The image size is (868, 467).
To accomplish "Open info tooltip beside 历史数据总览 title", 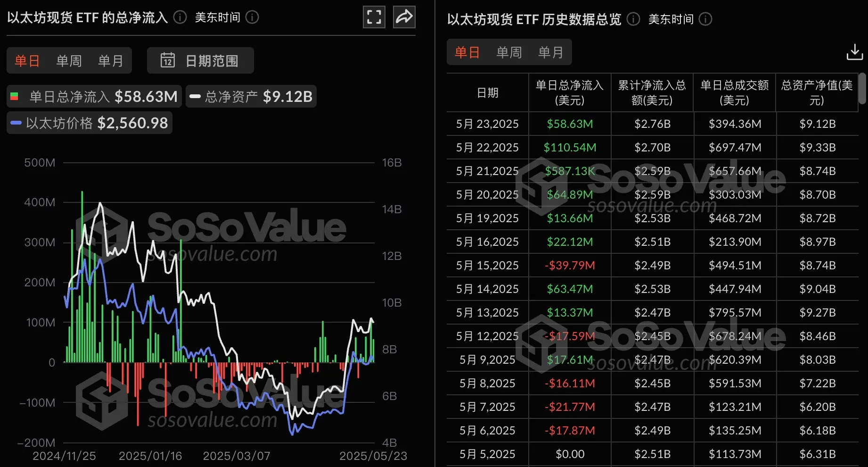I will pyautogui.click(x=633, y=19).
